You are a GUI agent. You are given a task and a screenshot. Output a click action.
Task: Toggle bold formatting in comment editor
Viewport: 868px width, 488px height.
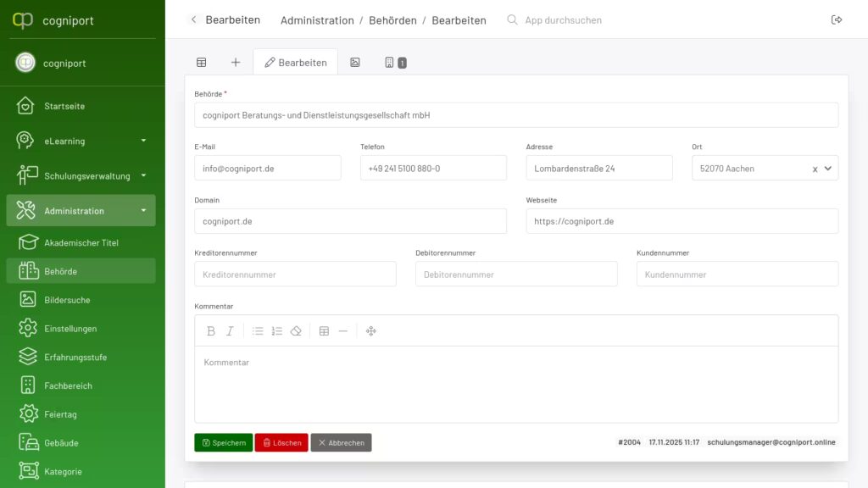(211, 331)
